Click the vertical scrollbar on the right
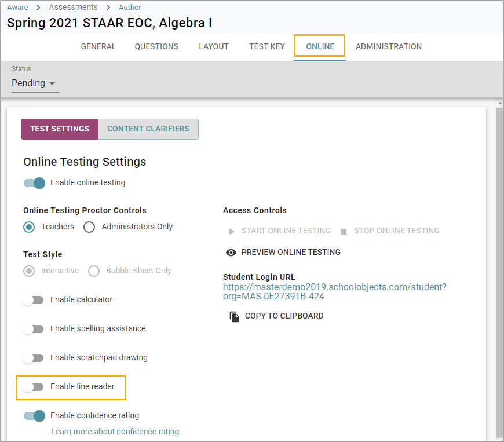 pos(499,270)
